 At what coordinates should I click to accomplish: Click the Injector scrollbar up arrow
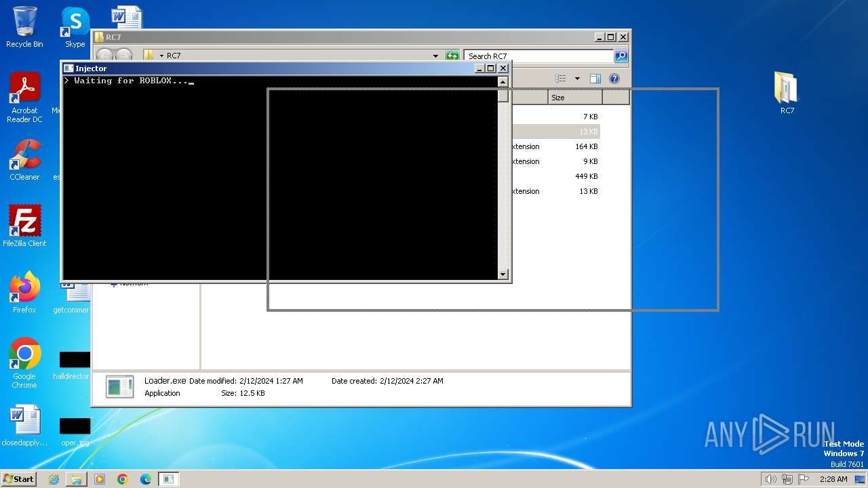[503, 82]
